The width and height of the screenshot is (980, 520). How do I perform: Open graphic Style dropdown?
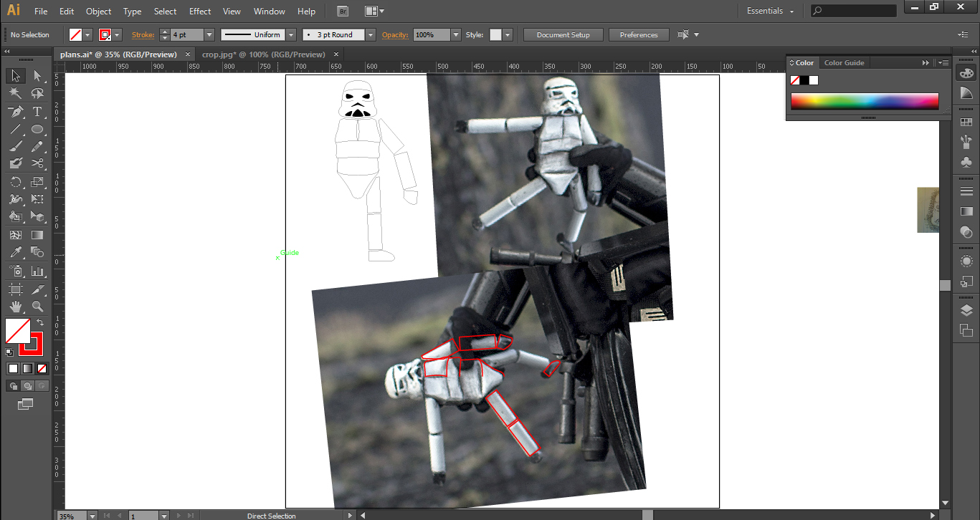tap(508, 34)
